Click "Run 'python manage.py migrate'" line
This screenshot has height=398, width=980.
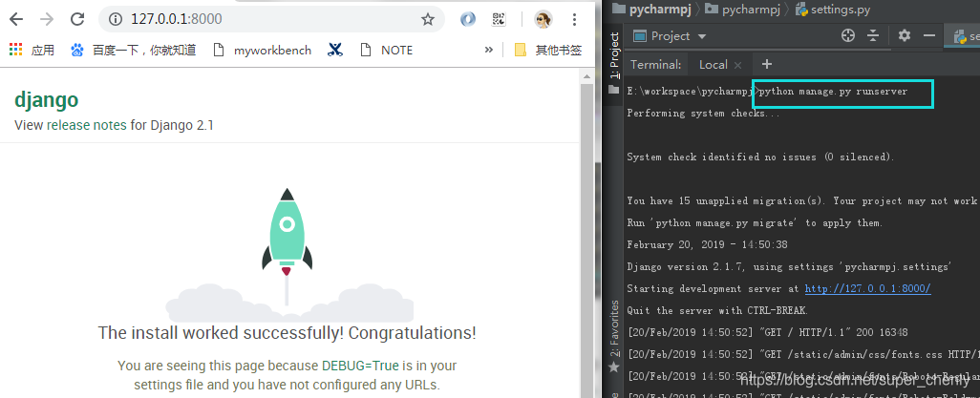755,223
